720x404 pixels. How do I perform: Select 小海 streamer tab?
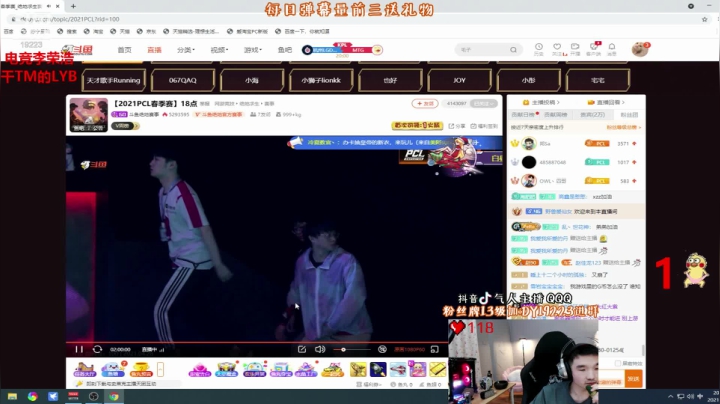click(252, 80)
